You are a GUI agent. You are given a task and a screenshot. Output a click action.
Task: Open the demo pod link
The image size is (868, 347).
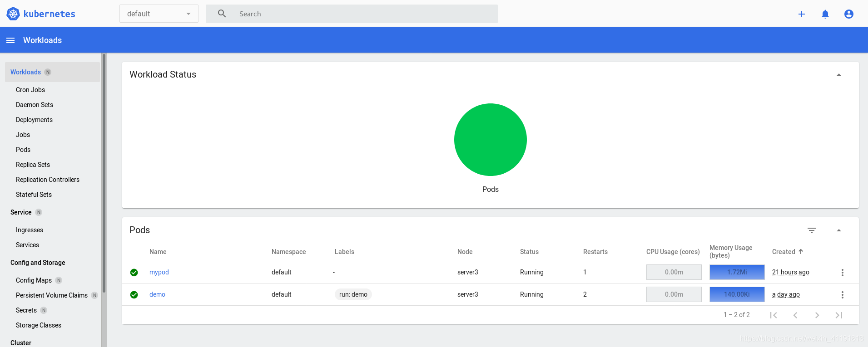click(x=157, y=294)
